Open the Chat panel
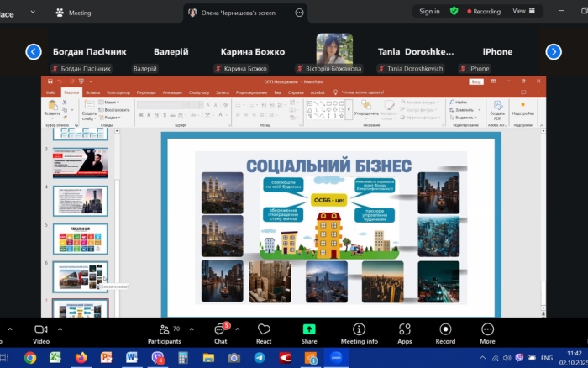Viewport: 588px width, 368px height. click(x=220, y=332)
